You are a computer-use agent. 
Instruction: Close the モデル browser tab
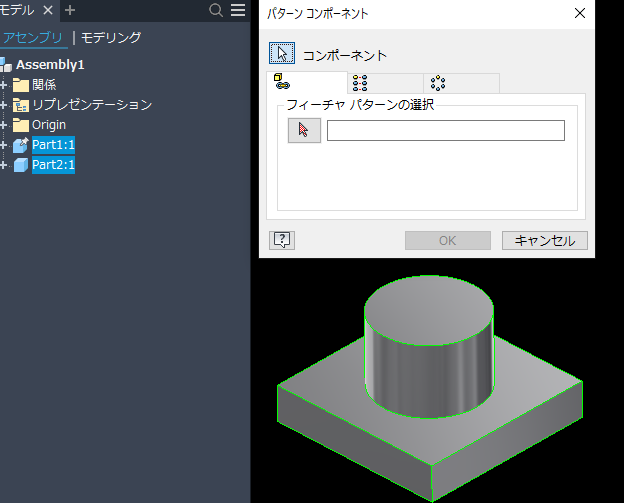pyautogui.click(x=48, y=10)
